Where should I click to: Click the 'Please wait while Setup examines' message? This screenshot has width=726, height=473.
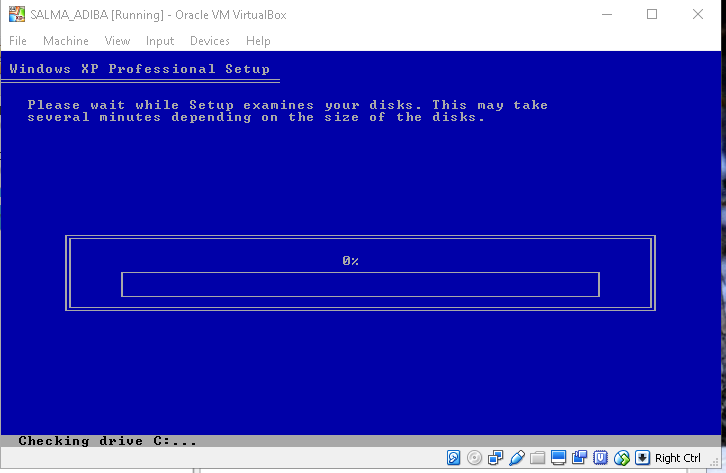tap(288, 111)
